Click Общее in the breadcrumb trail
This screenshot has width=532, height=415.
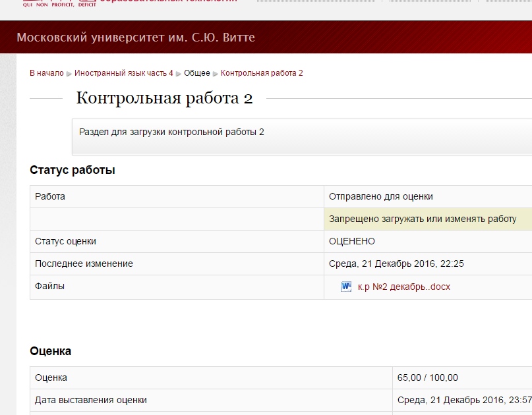pyautogui.click(x=196, y=73)
